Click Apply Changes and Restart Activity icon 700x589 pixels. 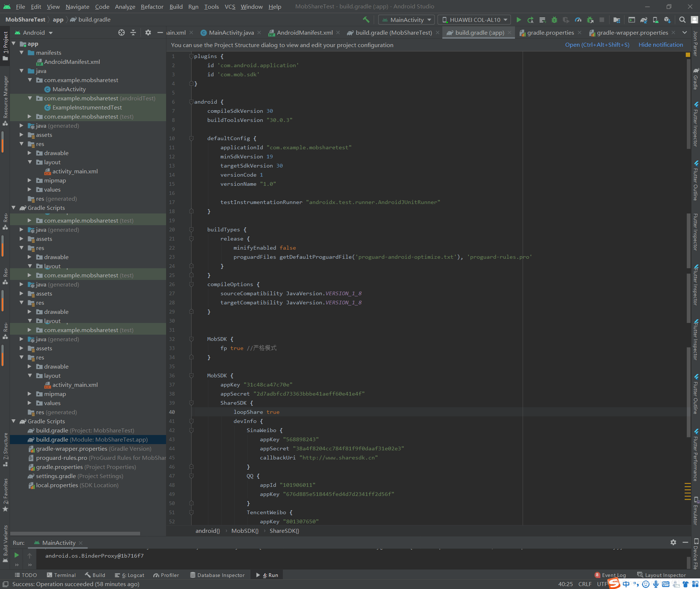[x=531, y=20]
